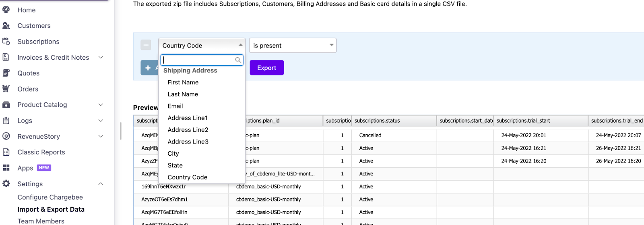Click the Customers people icon
This screenshot has height=225, width=644.
(6, 25)
